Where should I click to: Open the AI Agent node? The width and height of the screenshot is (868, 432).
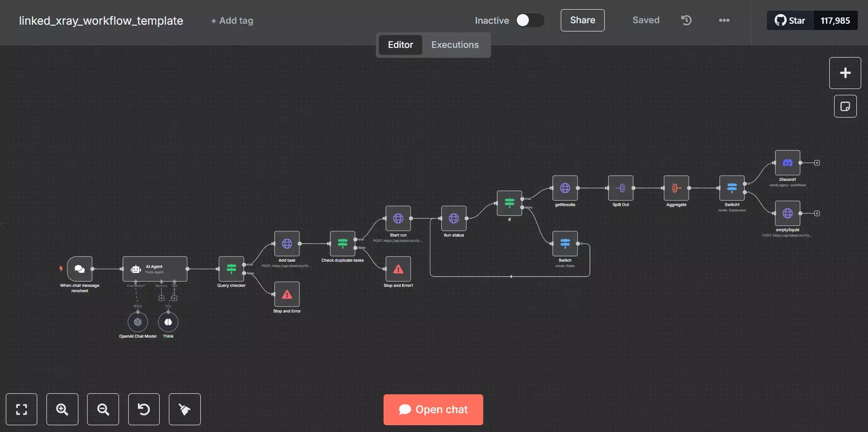(x=155, y=269)
